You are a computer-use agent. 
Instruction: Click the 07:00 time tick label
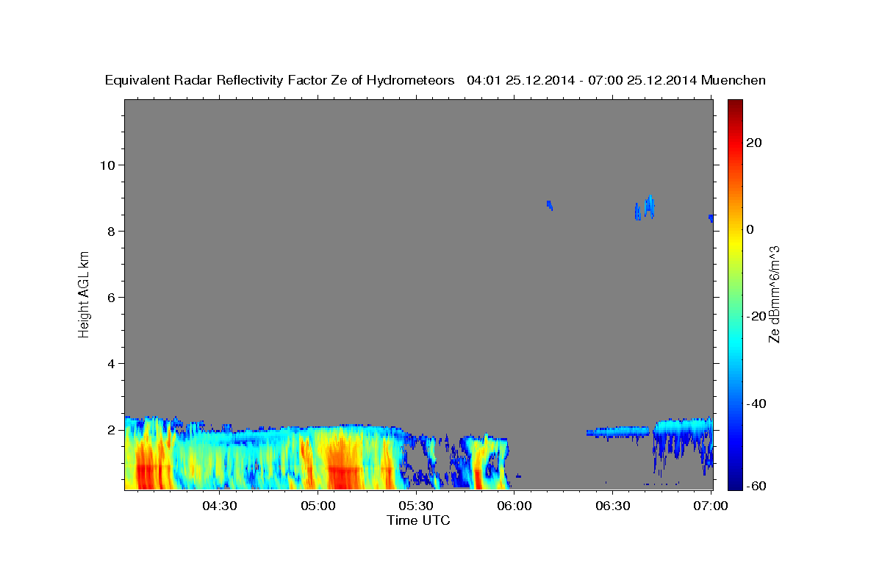click(711, 506)
